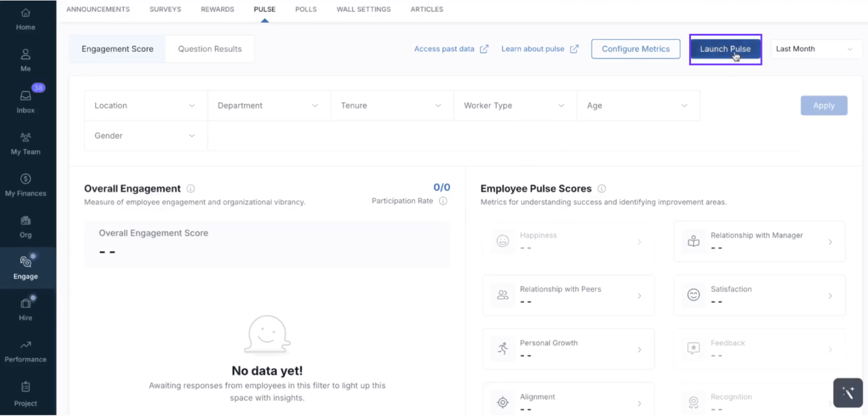
Task: Open the Inbox with 38 notifications
Action: click(26, 101)
